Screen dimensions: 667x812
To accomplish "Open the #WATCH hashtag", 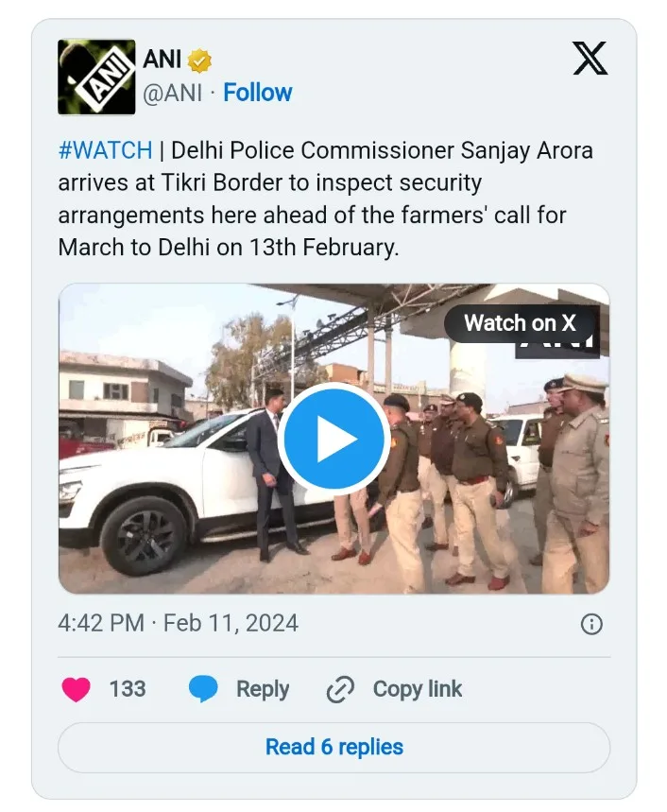I will coord(105,150).
